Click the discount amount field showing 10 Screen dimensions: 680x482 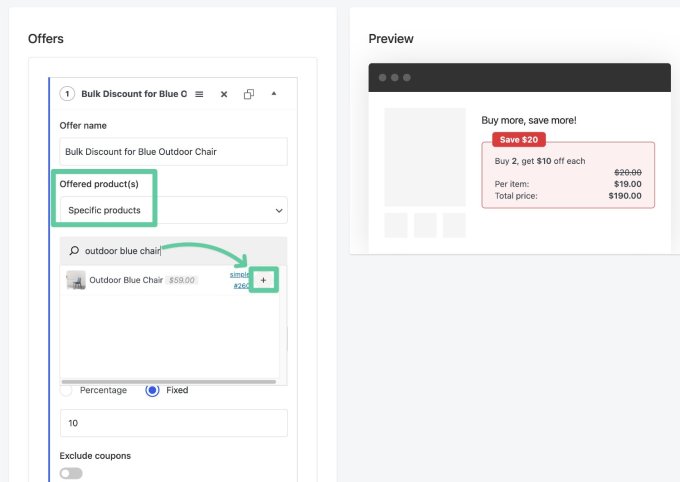[x=173, y=423]
